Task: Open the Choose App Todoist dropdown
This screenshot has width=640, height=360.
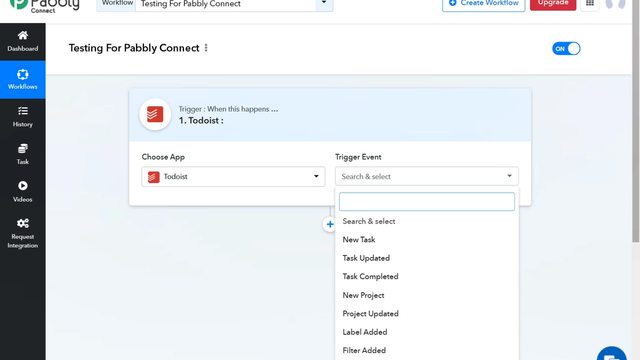Action: point(233,177)
